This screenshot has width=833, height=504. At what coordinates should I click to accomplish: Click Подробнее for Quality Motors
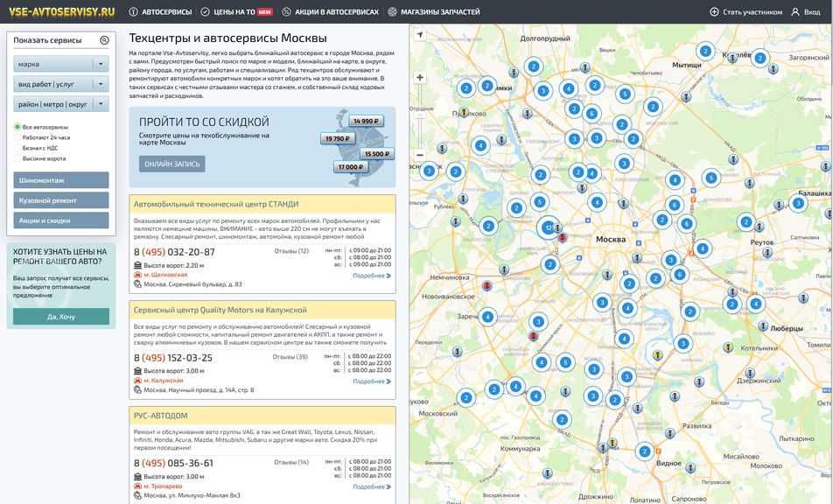(372, 381)
